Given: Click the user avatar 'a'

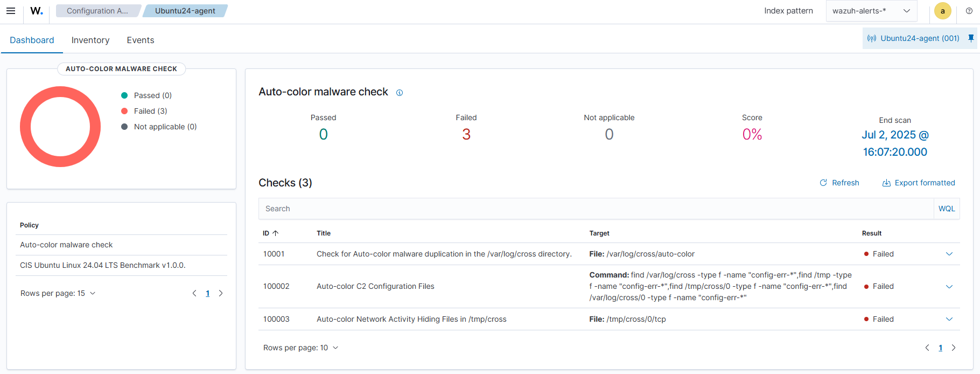Looking at the screenshot, I should (x=942, y=11).
